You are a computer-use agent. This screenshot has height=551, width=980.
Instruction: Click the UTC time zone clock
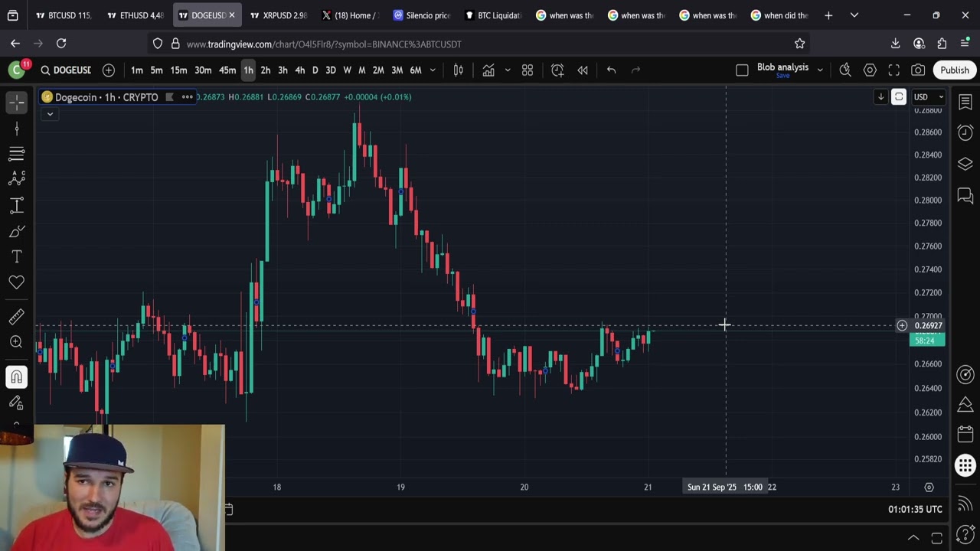(915, 509)
